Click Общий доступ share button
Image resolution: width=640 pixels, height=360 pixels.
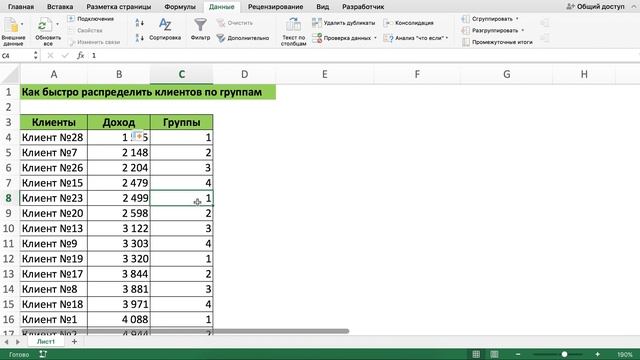pyautogui.click(x=596, y=7)
